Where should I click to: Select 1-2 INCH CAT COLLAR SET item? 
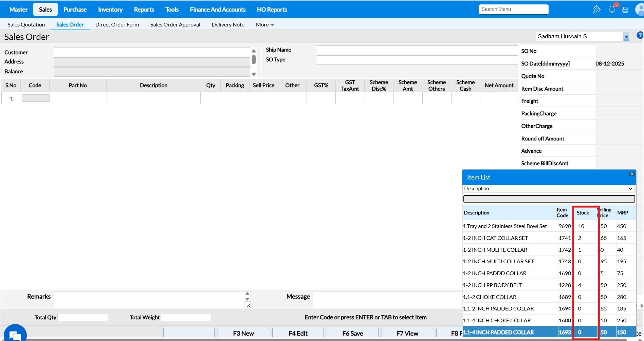495,238
